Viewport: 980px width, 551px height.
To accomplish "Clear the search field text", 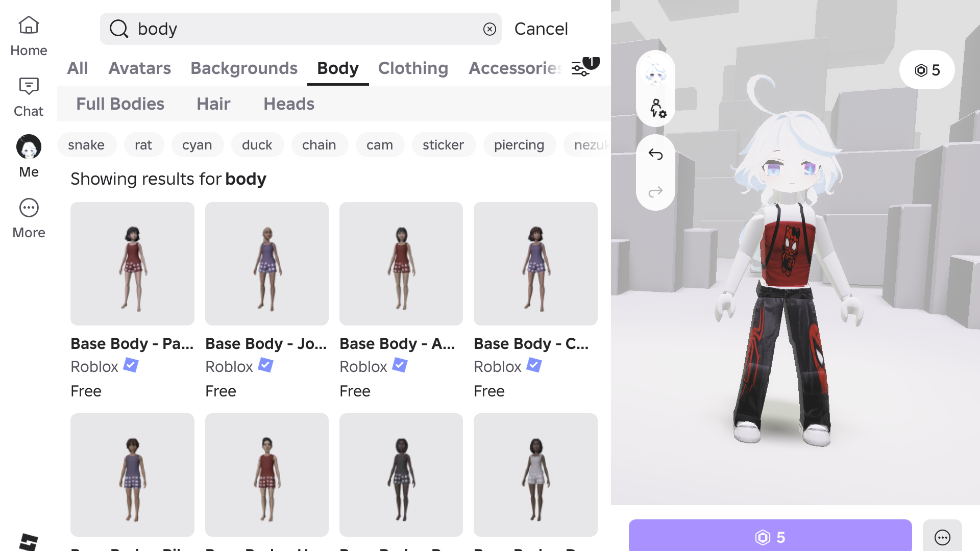I will pyautogui.click(x=489, y=29).
